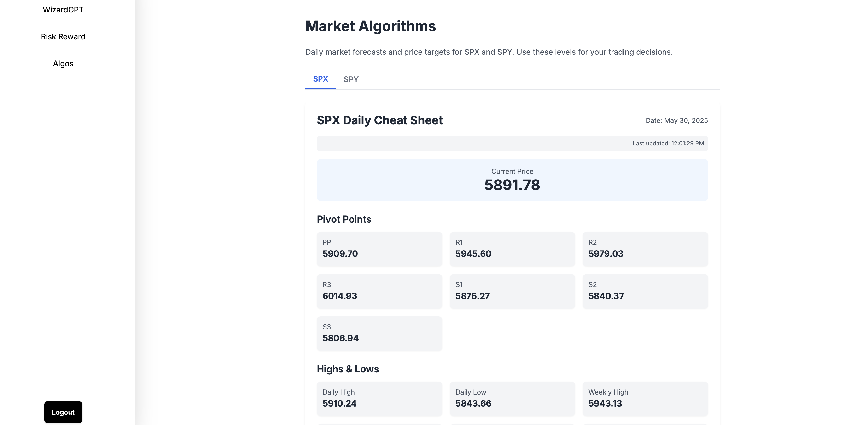
Task: Open the WizardGPT sidebar link
Action: [63, 10]
